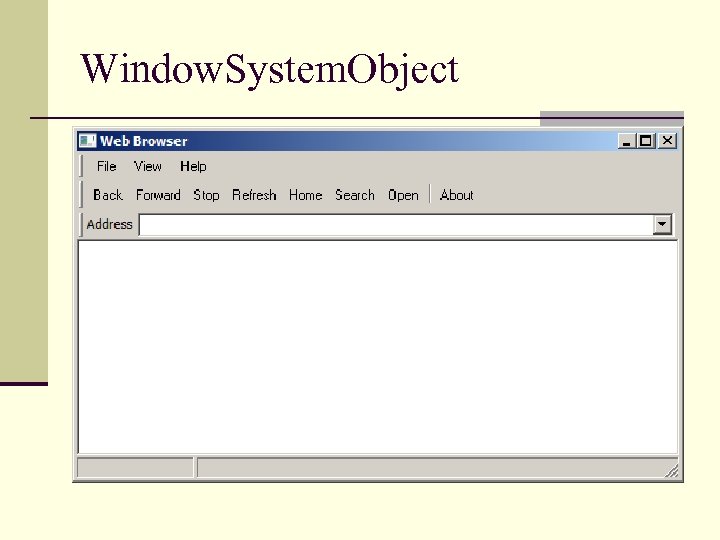Click the Address label text
Screen dimensions: 720x540
pyautogui.click(x=109, y=225)
